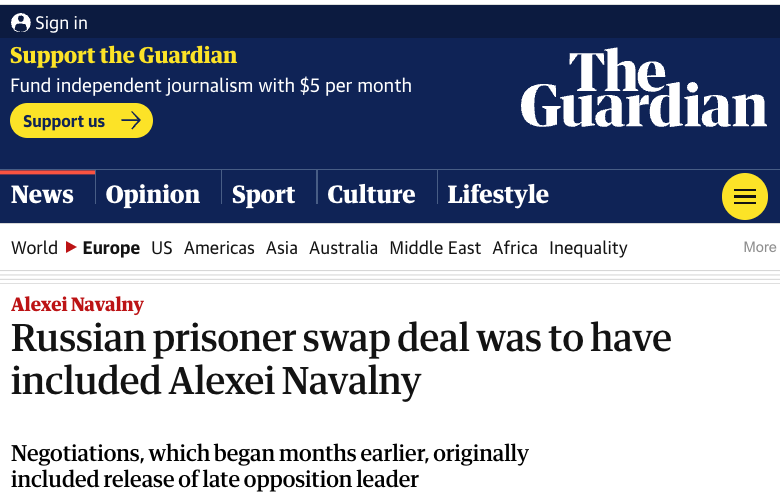Viewport: 780px width, 500px height.
Task: Click the arrow in Support us button
Action: pyautogui.click(x=130, y=121)
